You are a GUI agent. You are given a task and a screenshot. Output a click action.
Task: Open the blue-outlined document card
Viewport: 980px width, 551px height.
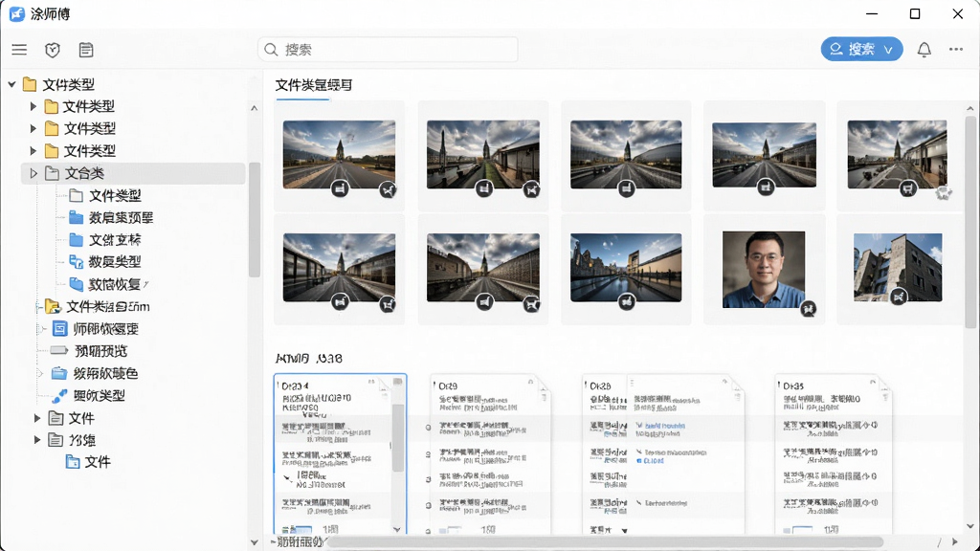tap(340, 454)
